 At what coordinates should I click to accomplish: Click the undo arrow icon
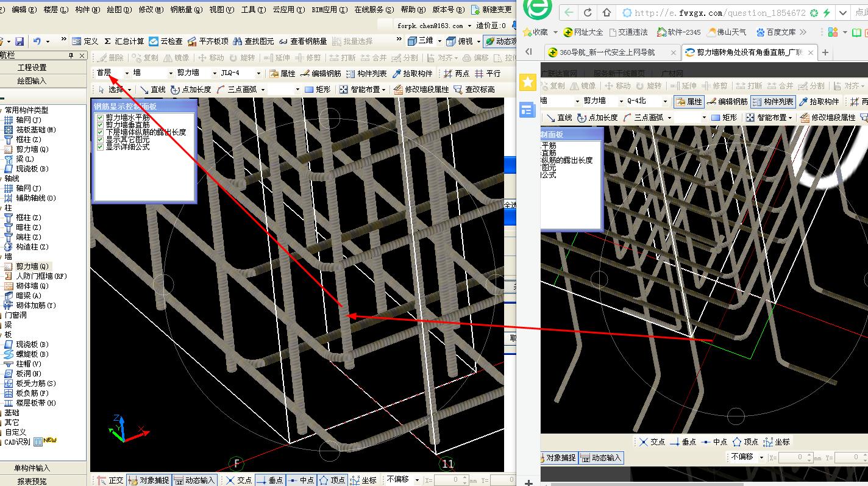37,41
